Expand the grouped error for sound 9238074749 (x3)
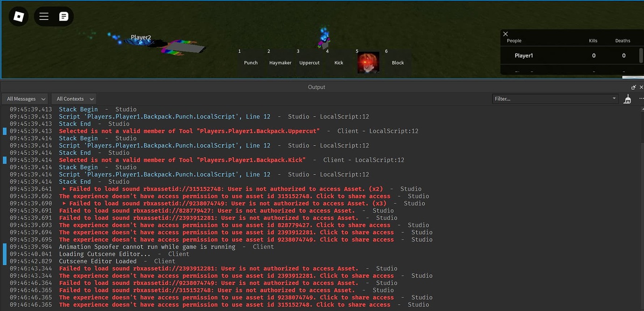Viewport: 644px width, 311px height. 64,204
